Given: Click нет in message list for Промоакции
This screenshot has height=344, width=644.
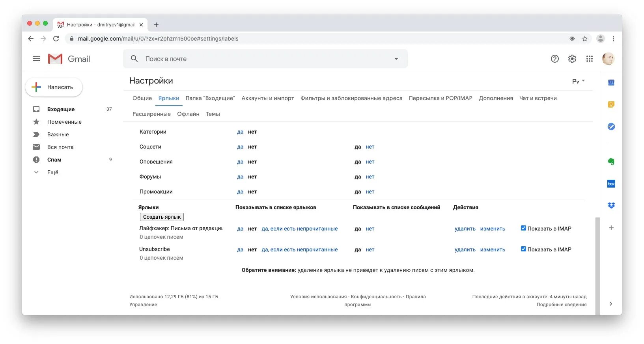Looking at the screenshot, I should [x=370, y=192].
